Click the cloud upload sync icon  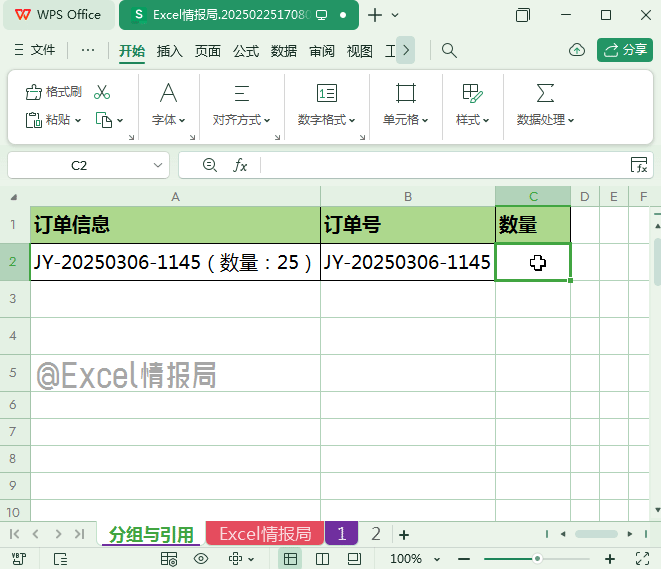pyautogui.click(x=577, y=50)
